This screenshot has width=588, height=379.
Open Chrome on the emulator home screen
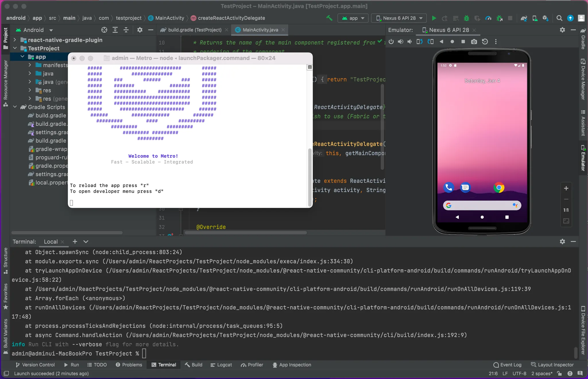pos(499,188)
